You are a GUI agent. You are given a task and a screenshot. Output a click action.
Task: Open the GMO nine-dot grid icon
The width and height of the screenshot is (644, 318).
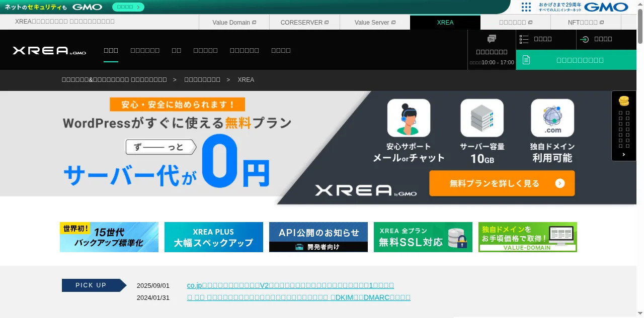[x=526, y=7]
